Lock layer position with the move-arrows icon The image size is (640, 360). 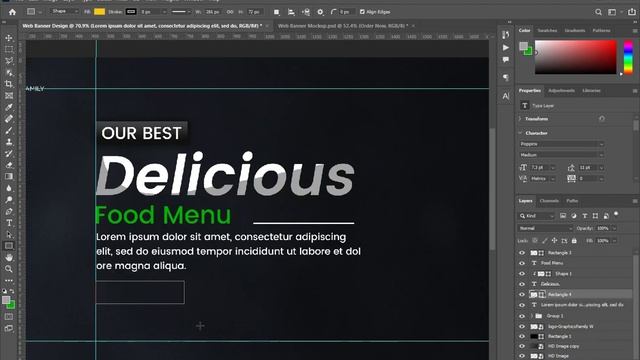pos(554,241)
